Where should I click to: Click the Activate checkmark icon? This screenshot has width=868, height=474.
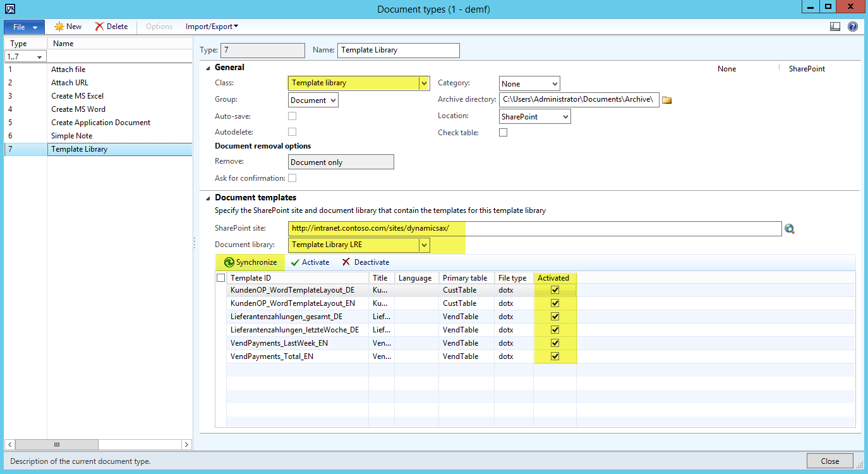coord(295,262)
